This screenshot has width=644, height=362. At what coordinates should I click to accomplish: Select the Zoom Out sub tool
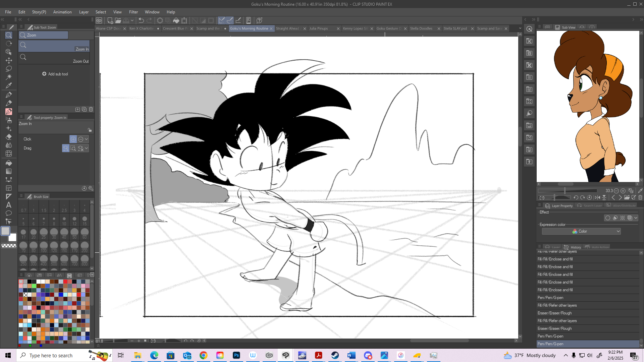(54, 58)
